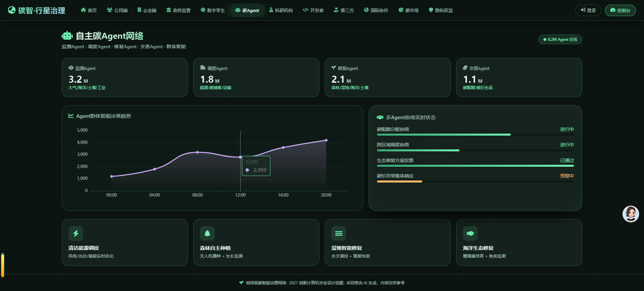644x291 pixels.
Task: Open the 第三方 nav item
Action: pos(344,10)
